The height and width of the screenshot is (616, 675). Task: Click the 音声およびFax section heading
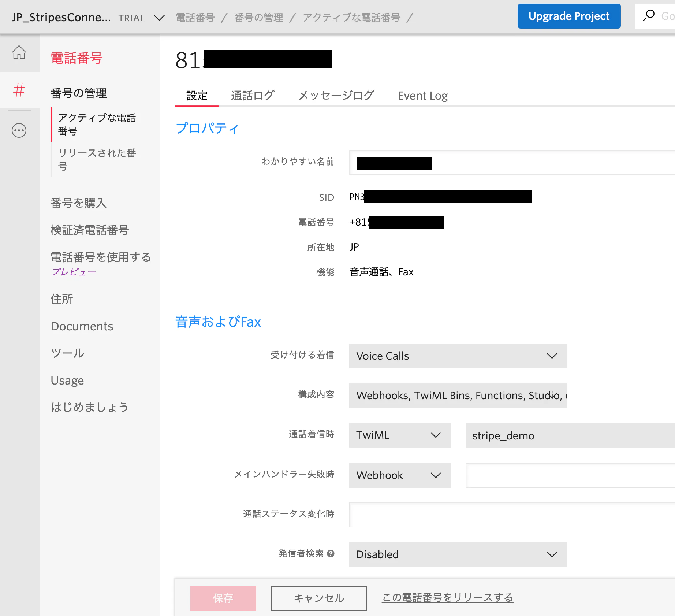[x=218, y=322]
